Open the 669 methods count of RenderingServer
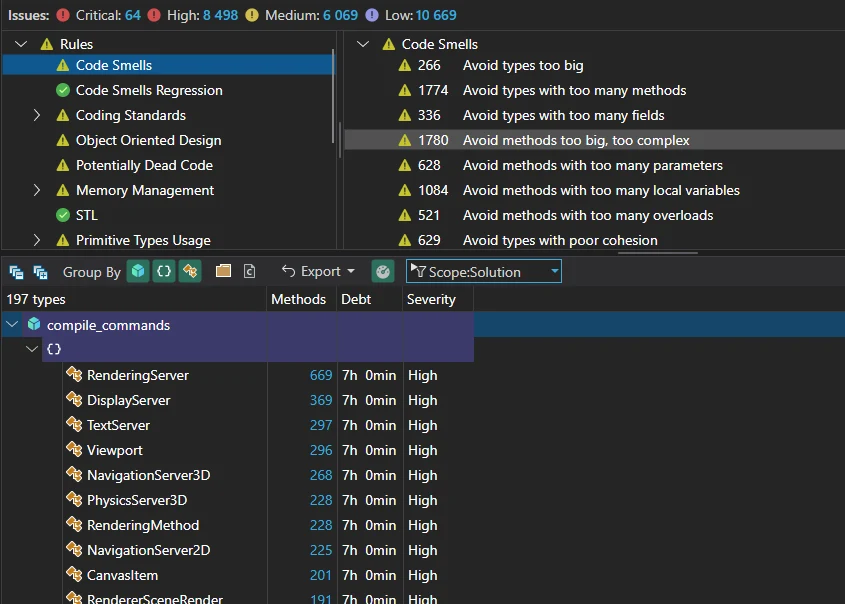 [x=321, y=375]
